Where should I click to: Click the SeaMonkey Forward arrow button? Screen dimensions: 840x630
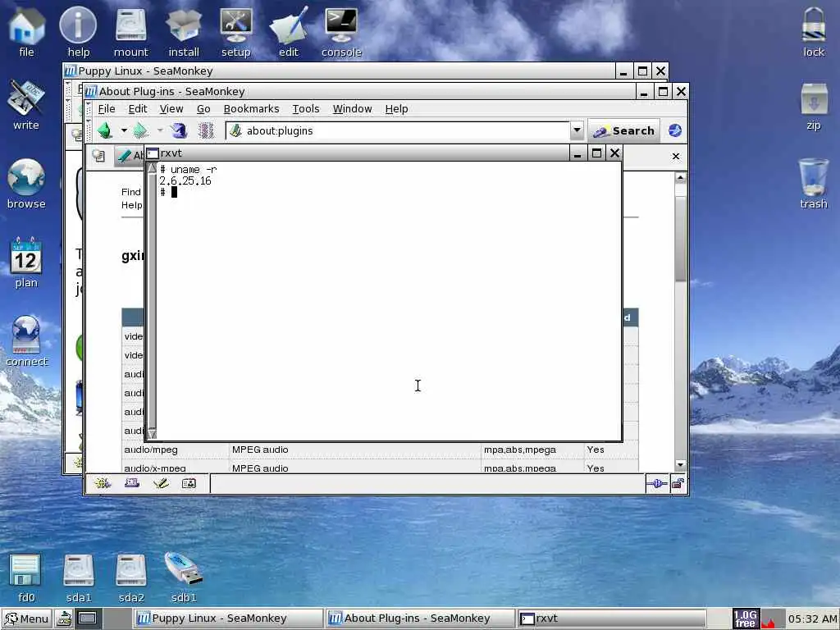[x=141, y=130]
